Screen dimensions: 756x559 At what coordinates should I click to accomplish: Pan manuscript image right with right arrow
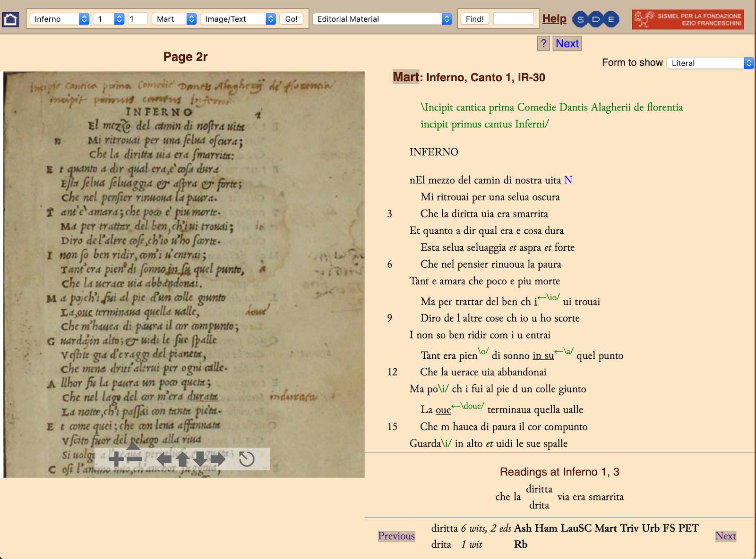(x=218, y=459)
